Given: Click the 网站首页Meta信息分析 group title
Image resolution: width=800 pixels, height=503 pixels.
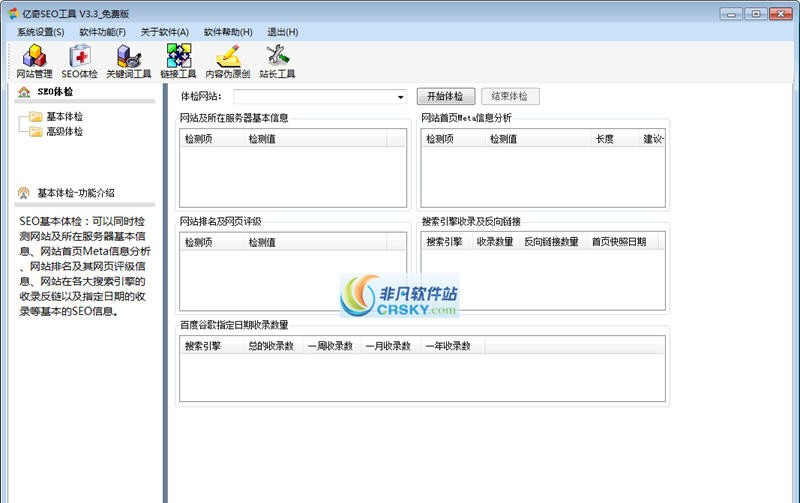Looking at the screenshot, I should click(x=466, y=118).
